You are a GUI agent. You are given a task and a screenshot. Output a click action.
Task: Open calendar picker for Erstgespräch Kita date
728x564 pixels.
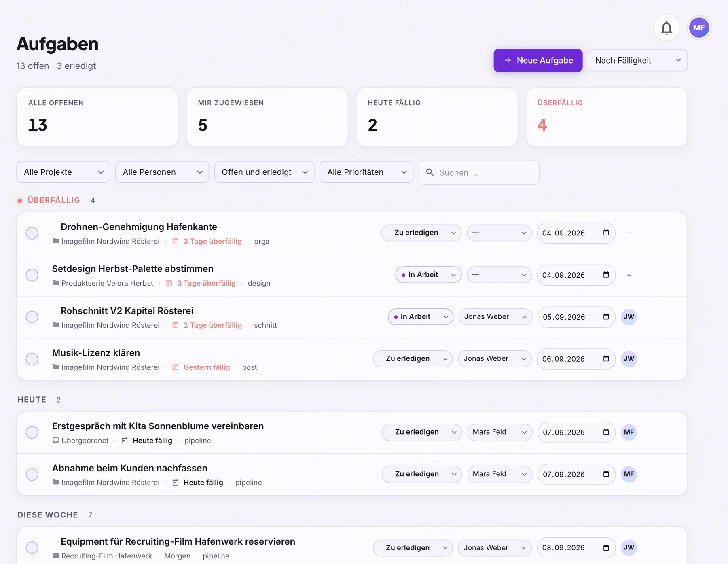click(606, 432)
